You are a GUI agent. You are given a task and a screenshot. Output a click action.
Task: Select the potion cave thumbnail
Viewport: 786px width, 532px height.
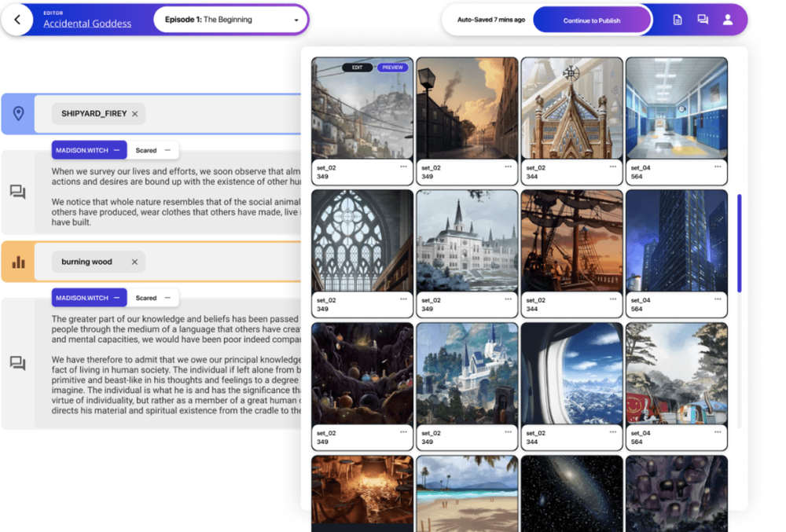click(x=362, y=374)
